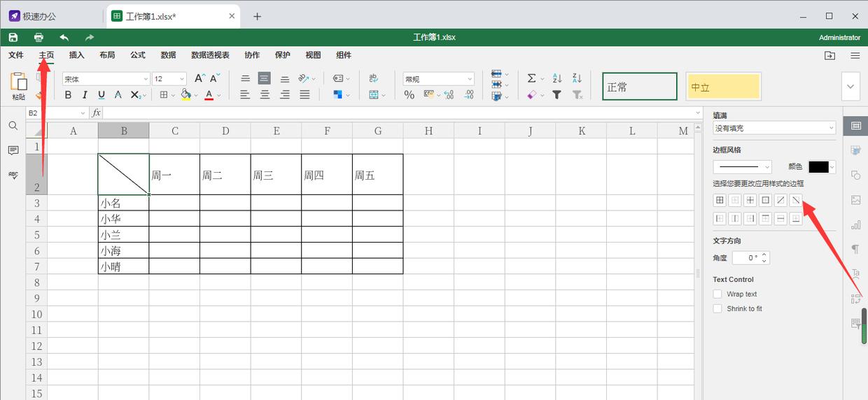Viewport: 868px width, 400px height.
Task: Apply the 中立 cell style
Action: [723, 87]
